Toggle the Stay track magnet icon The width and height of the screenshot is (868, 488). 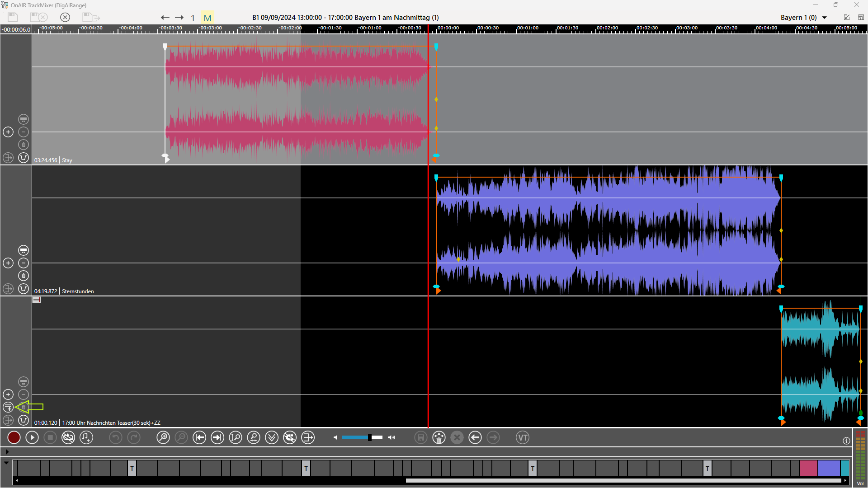tap(24, 158)
